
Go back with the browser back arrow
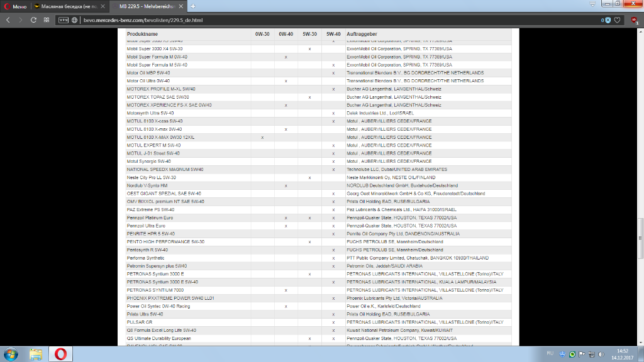pos(8,20)
